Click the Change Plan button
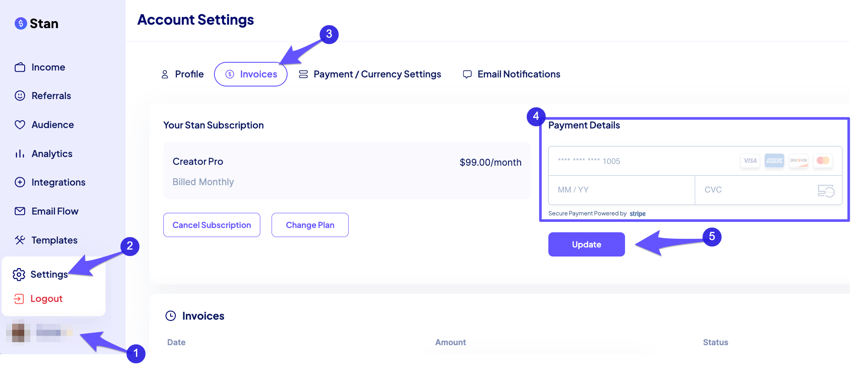The height and width of the screenshot is (372, 868). 310,225
